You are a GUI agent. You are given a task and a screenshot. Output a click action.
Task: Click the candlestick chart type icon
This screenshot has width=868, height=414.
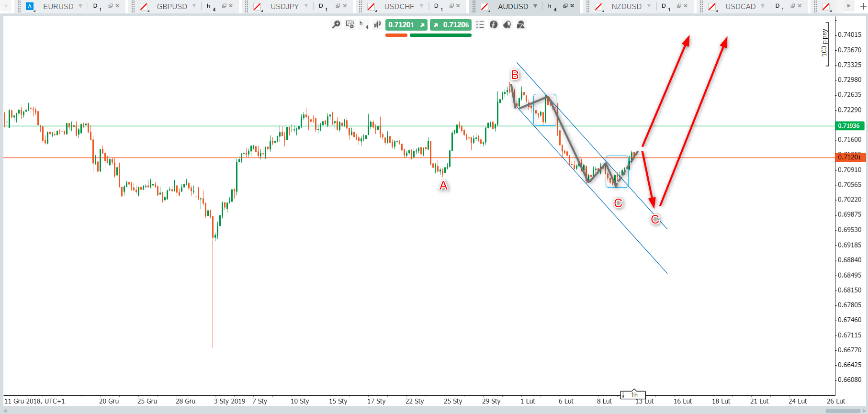pyautogui.click(x=377, y=24)
